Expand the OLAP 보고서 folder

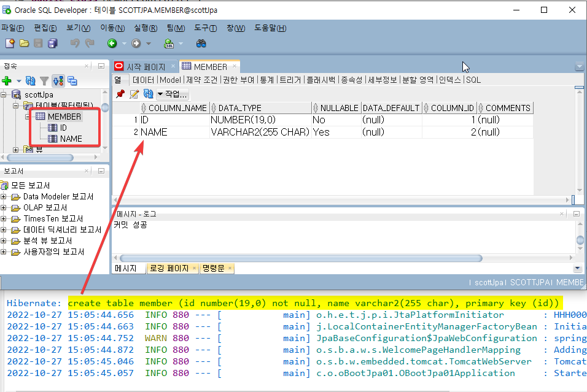coord(3,207)
